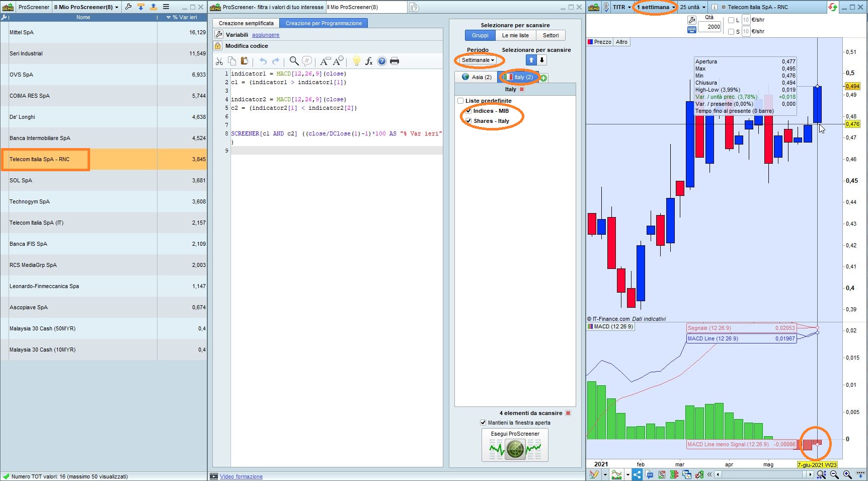Click the Paste clipboard icon in the code editor
Image resolution: width=868 pixels, height=481 pixels.
pyautogui.click(x=245, y=61)
